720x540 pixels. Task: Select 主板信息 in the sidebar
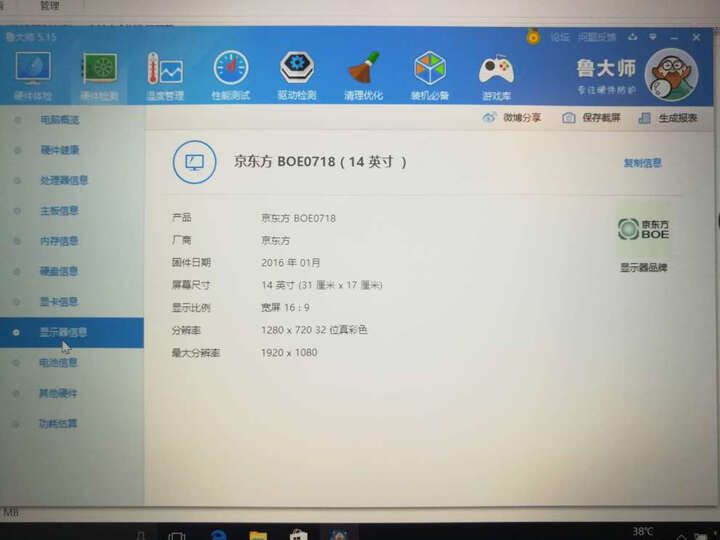click(59, 211)
